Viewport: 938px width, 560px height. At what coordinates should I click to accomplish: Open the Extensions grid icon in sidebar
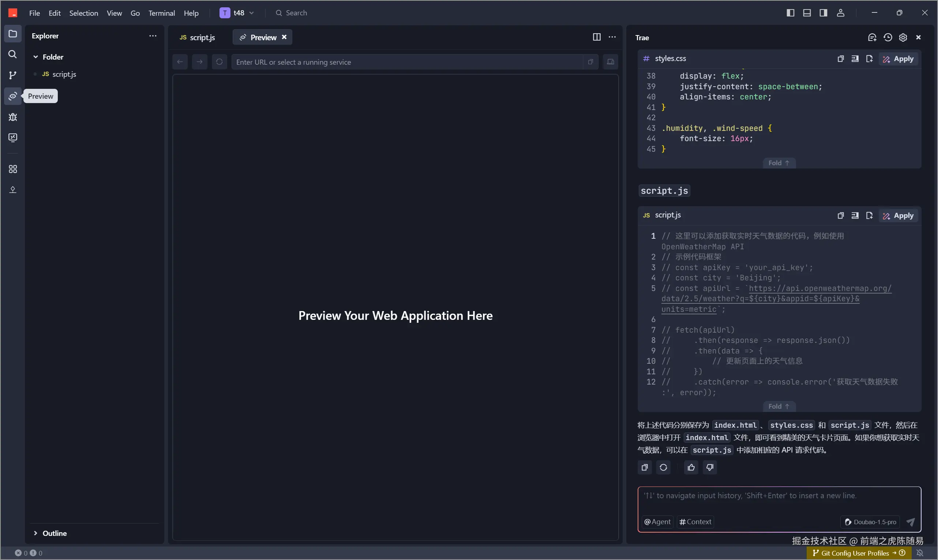(x=12, y=169)
